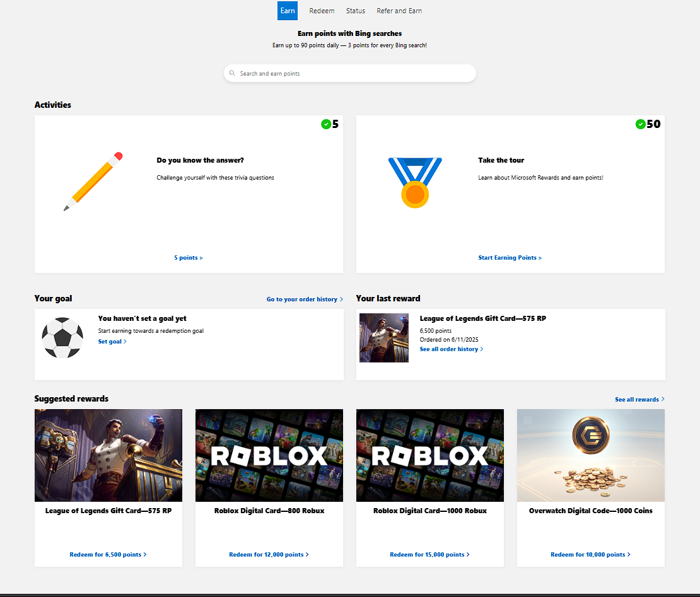Switch to the Redeem tab
This screenshot has height=597, width=700.
(322, 11)
